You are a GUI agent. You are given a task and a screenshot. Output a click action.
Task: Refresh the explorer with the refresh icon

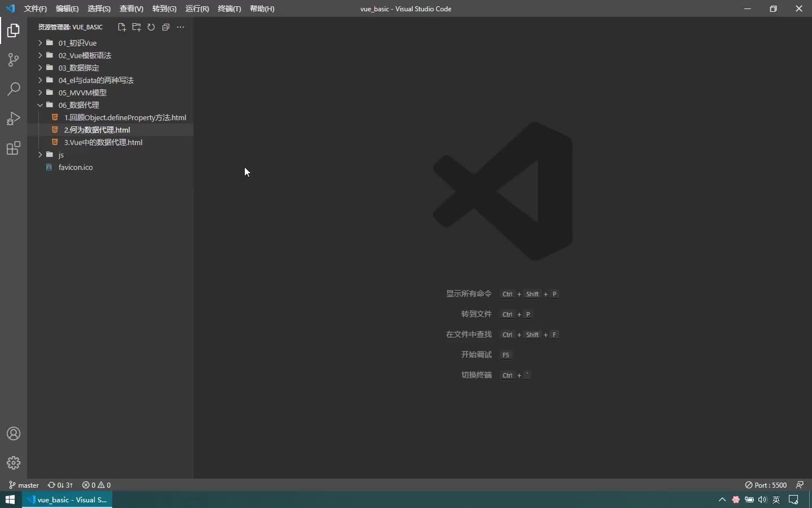tap(151, 27)
